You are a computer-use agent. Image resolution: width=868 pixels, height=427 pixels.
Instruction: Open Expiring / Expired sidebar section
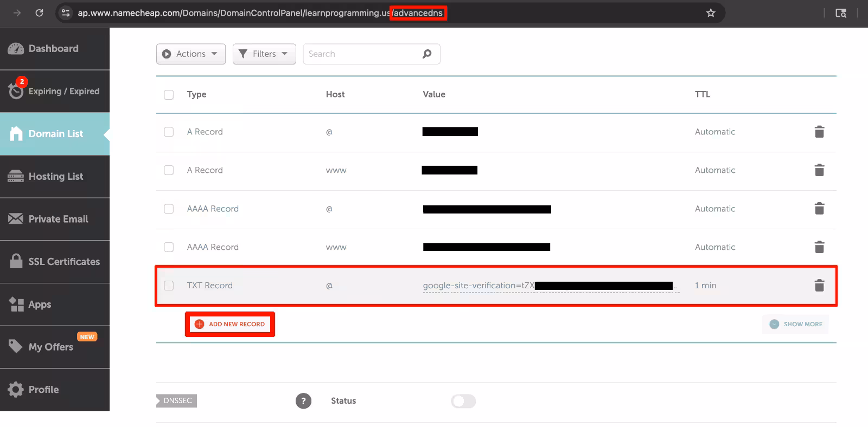pyautogui.click(x=54, y=91)
